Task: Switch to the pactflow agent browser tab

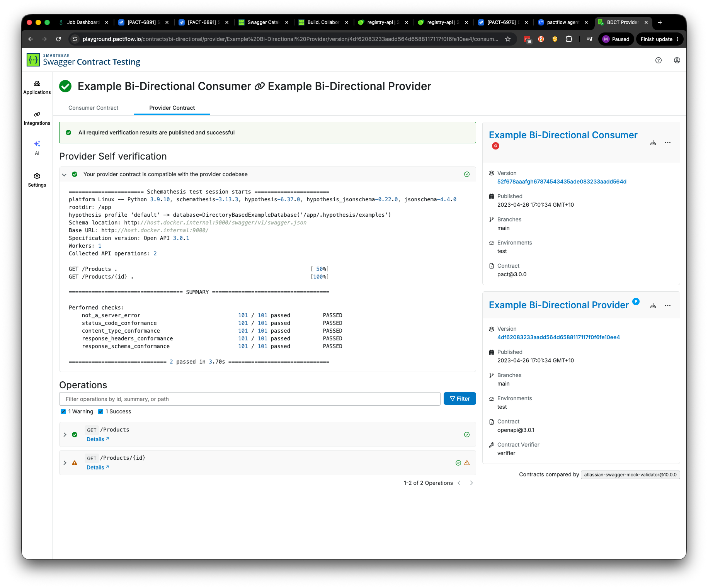Action: pos(563,22)
